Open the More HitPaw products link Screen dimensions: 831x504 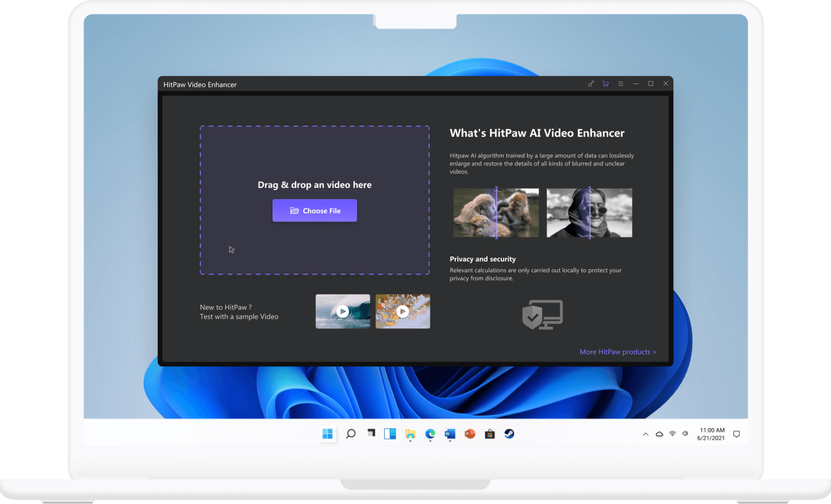(618, 352)
